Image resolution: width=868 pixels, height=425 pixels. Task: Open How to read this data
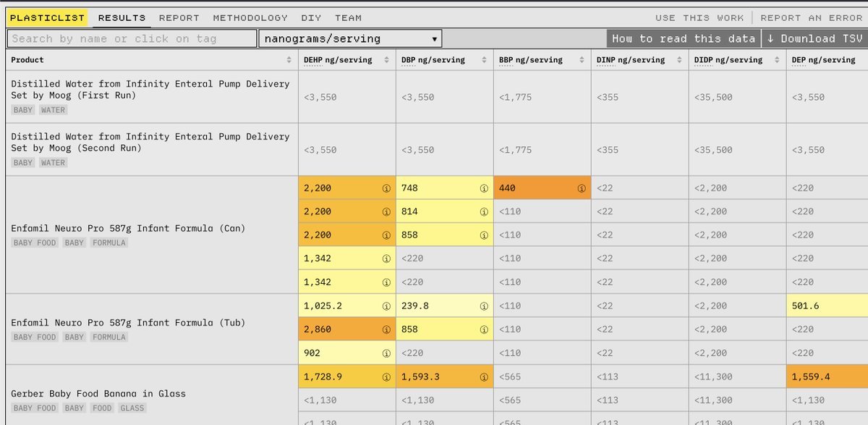pyautogui.click(x=683, y=39)
